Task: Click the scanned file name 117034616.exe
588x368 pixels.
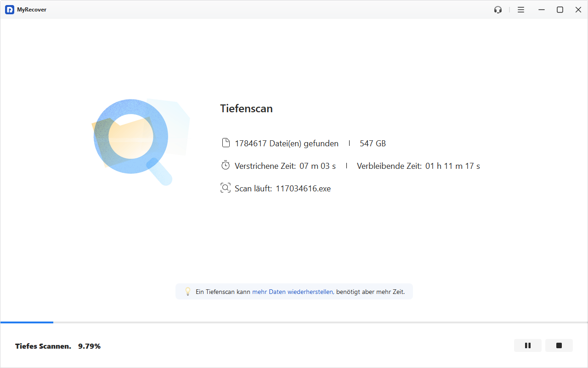Action: click(303, 189)
